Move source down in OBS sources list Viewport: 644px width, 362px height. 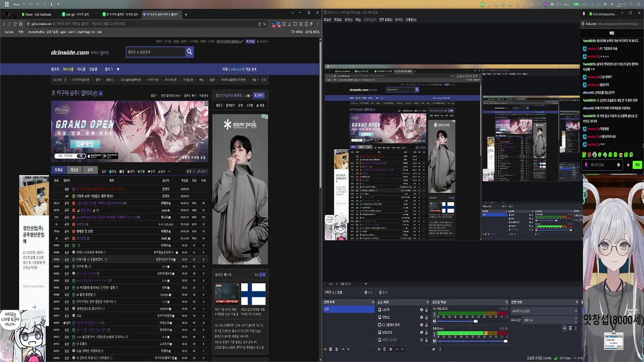coord(402,349)
